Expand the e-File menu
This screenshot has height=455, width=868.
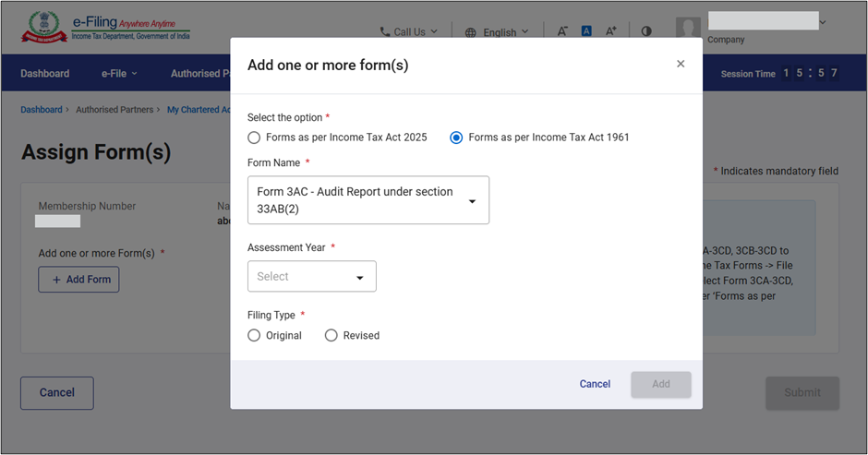(x=118, y=74)
